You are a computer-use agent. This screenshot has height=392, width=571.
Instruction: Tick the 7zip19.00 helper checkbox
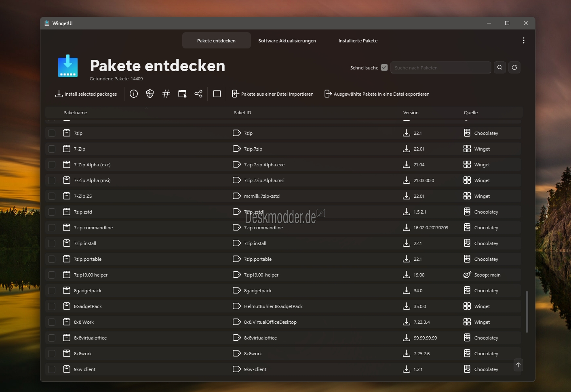coord(52,275)
